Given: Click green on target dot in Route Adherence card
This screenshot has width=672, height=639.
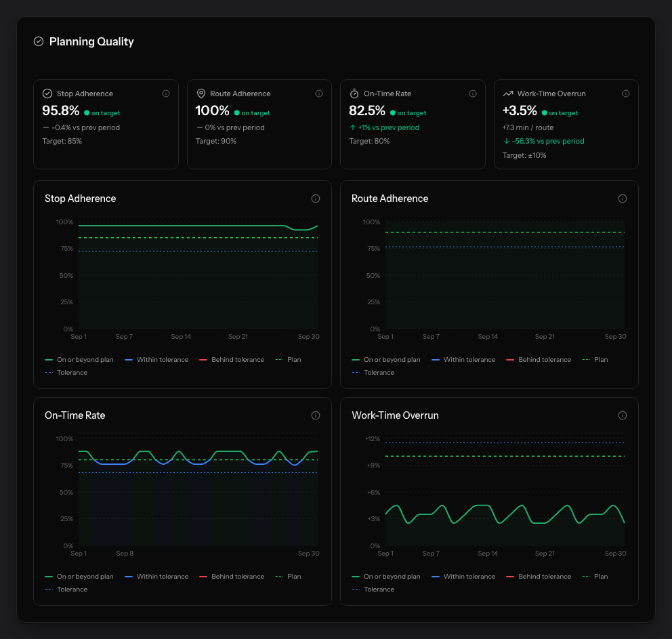Looking at the screenshot, I should tap(236, 113).
